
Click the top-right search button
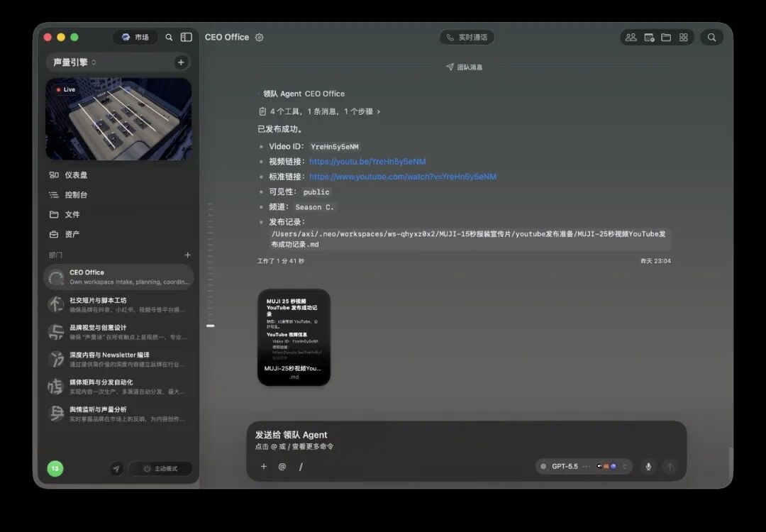pyautogui.click(x=712, y=37)
